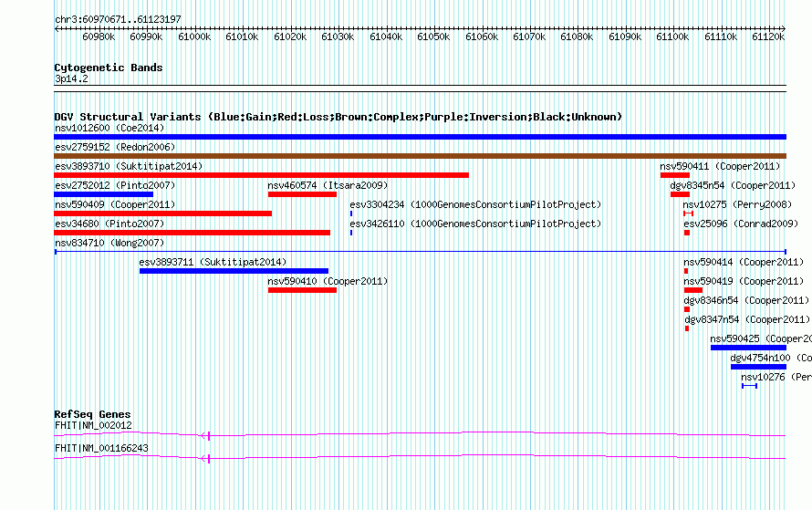Viewport: 812px width, 510px height.
Task: Open dgv8345n54 (Cooper2011) variant label
Action: [x=733, y=185]
